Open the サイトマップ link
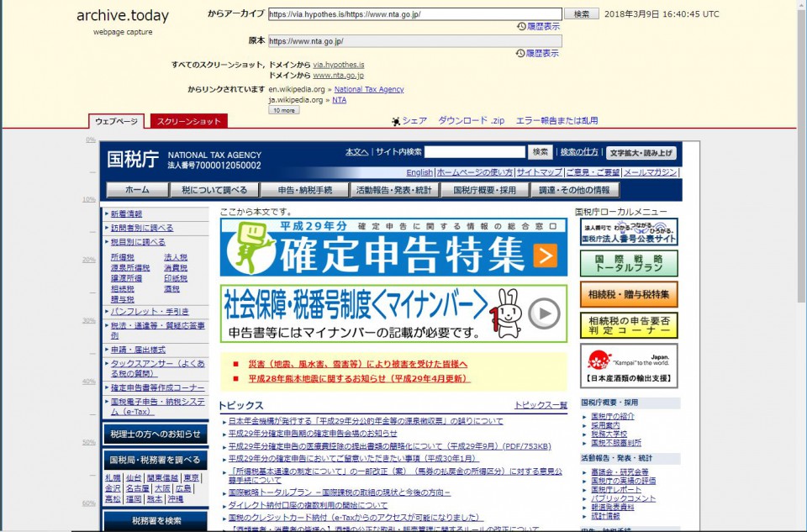 [x=540, y=172]
